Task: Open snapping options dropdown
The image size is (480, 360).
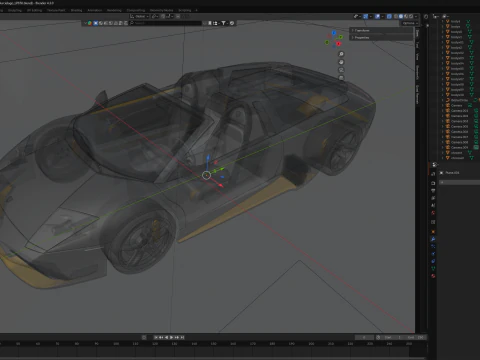Action: (x=170, y=16)
